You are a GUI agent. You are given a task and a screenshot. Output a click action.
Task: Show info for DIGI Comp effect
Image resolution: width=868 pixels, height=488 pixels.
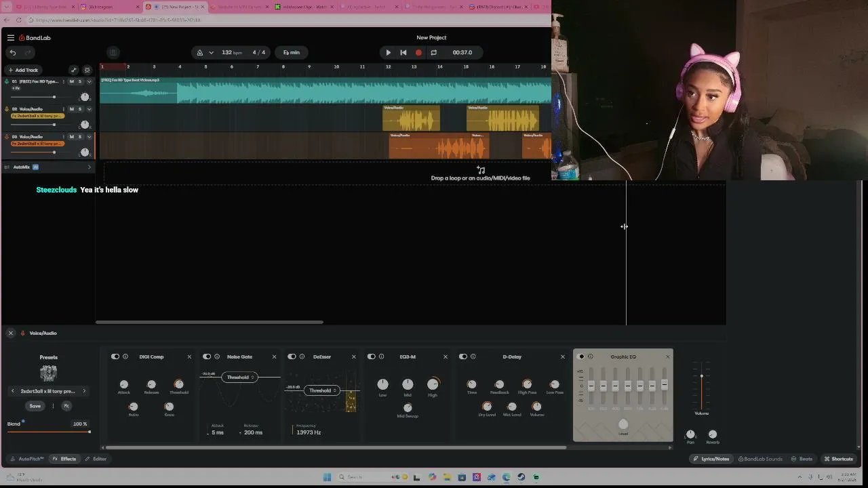pos(125,357)
